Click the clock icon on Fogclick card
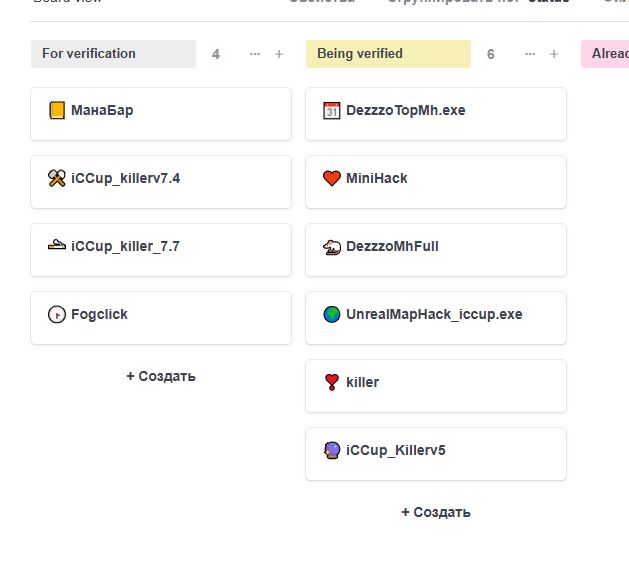 click(x=57, y=314)
